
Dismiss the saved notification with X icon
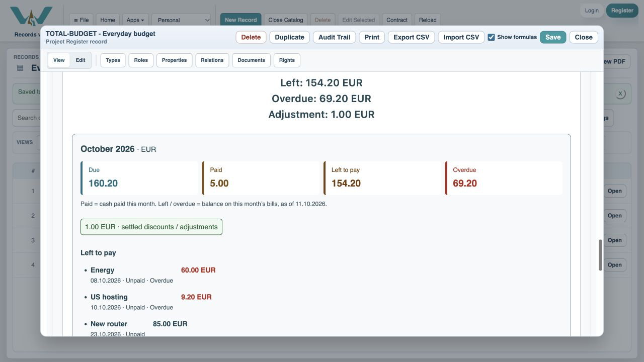coord(620,94)
